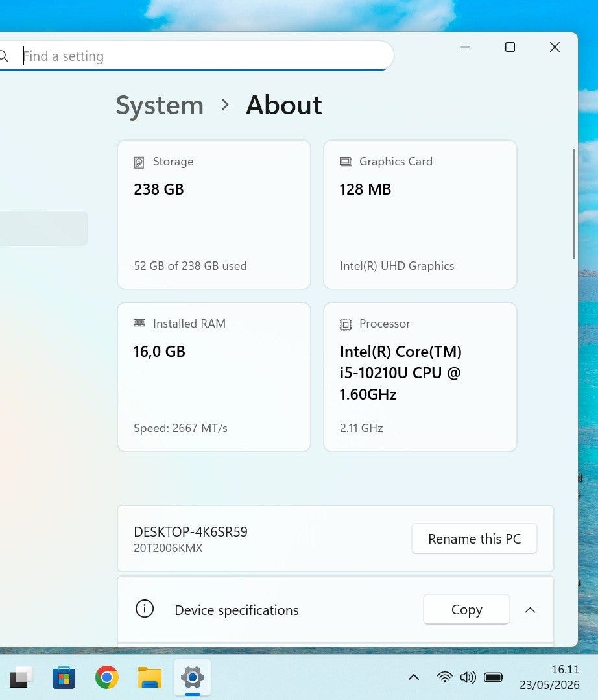The height and width of the screenshot is (700, 598).
Task: Select the highlighted sidebar navigation item
Action: [x=43, y=228]
